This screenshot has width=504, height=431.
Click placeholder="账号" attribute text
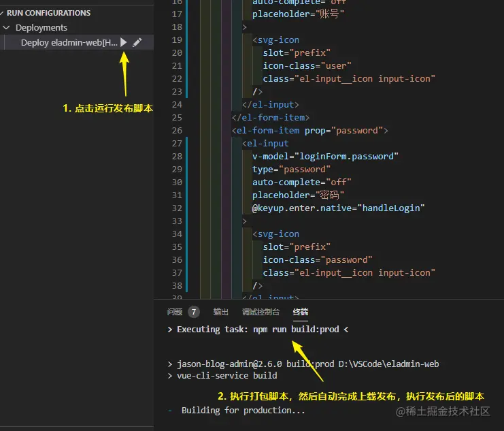(298, 14)
